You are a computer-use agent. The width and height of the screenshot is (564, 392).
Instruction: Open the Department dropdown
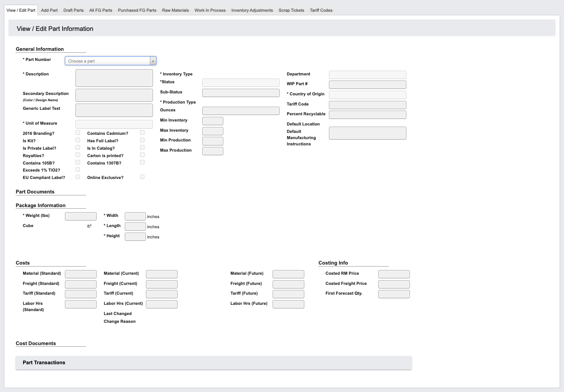(368, 75)
